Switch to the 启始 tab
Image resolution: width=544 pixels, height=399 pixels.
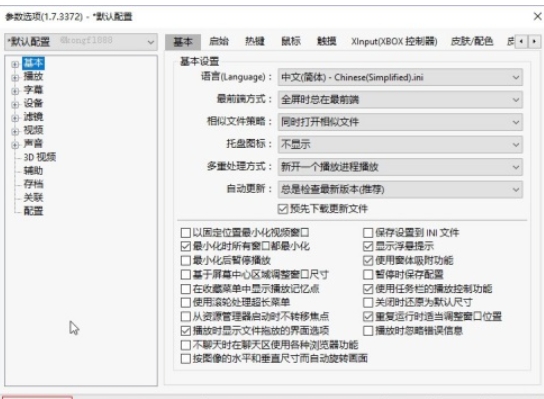[x=219, y=42]
